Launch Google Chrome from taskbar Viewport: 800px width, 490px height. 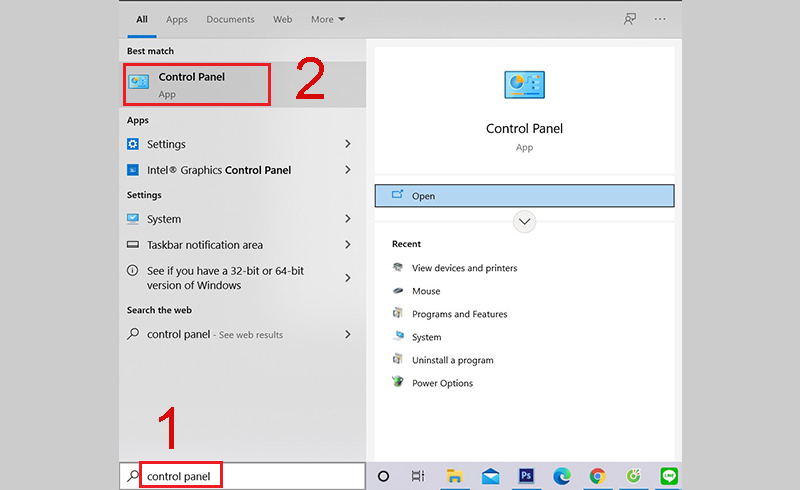tap(597, 476)
